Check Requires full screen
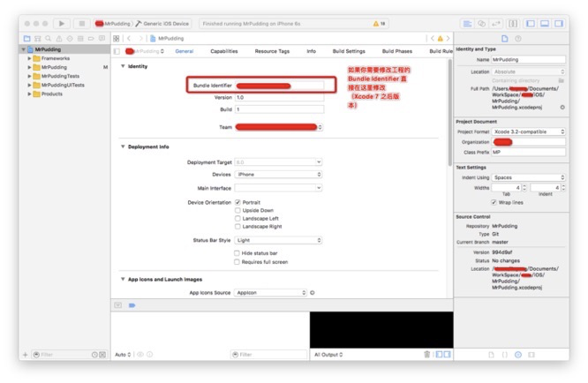The height and width of the screenshot is (383, 588). tap(237, 262)
